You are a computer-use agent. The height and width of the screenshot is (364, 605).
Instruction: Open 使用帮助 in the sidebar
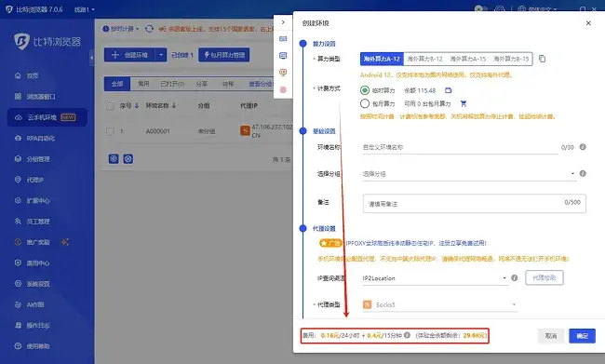pos(33,346)
